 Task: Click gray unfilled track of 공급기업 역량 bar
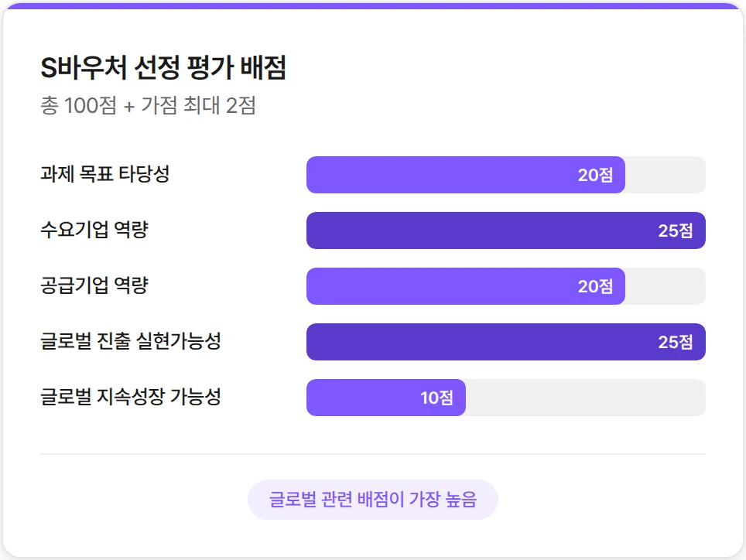pos(666,286)
